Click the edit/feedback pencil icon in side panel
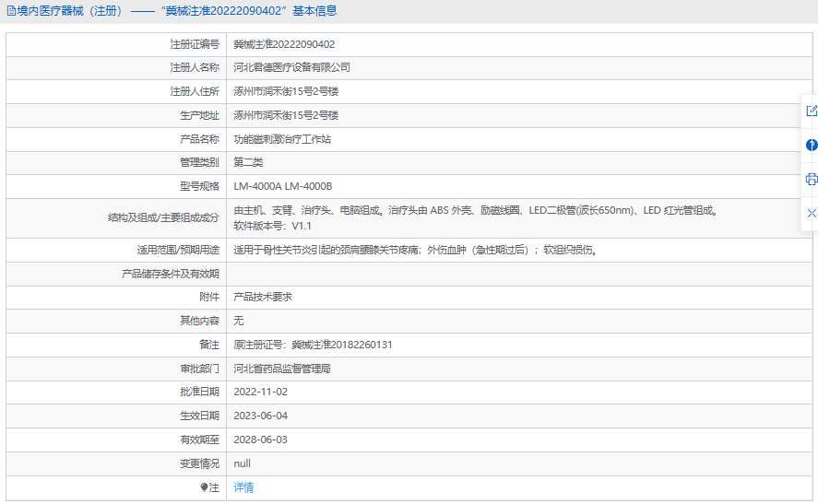Viewport: 818px width, 504px height. [x=812, y=111]
